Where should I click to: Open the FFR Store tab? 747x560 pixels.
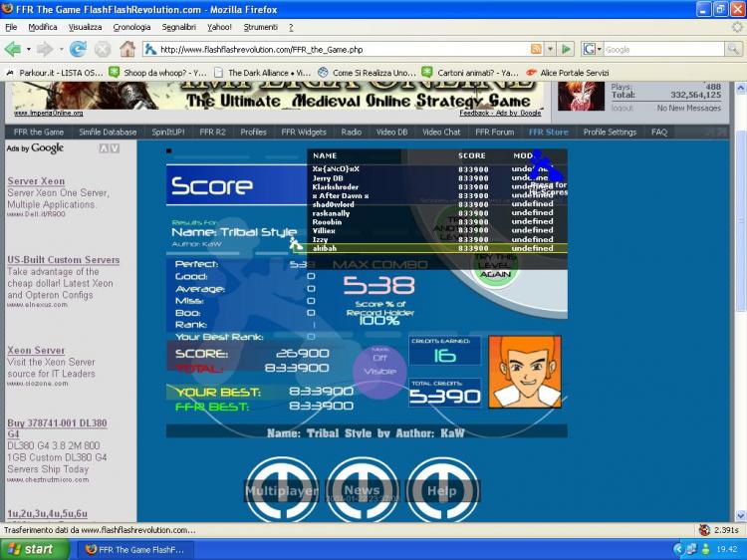pyautogui.click(x=549, y=132)
